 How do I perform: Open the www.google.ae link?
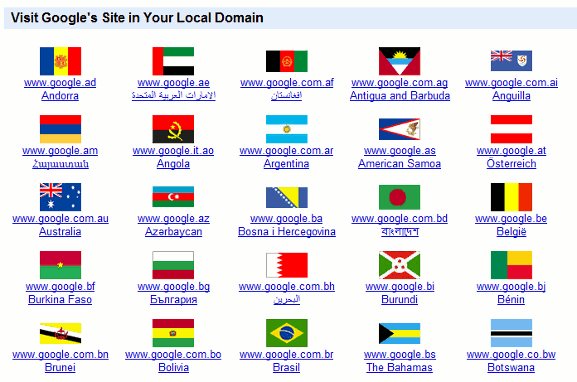(x=173, y=83)
